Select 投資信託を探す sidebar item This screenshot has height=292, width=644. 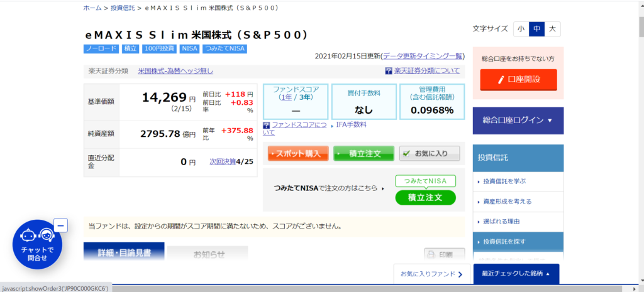[518, 242]
